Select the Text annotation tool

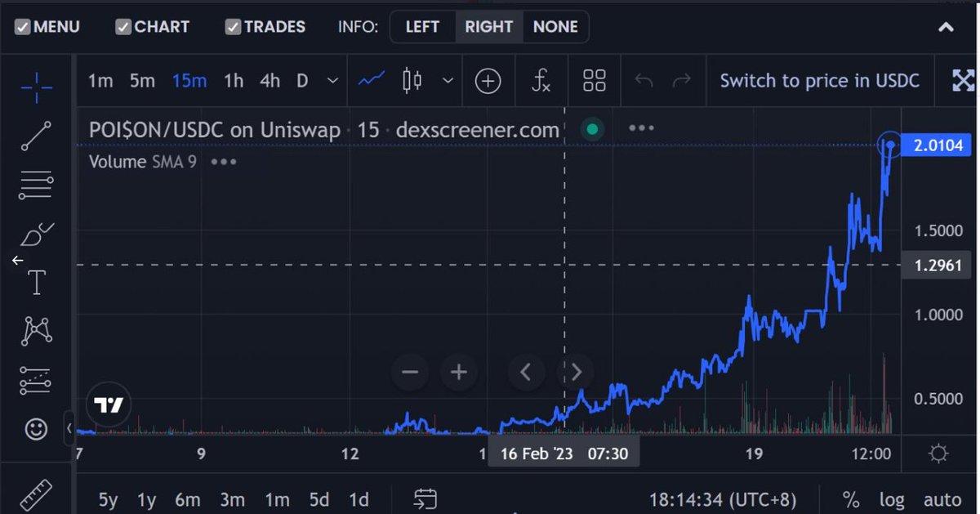pos(37,283)
